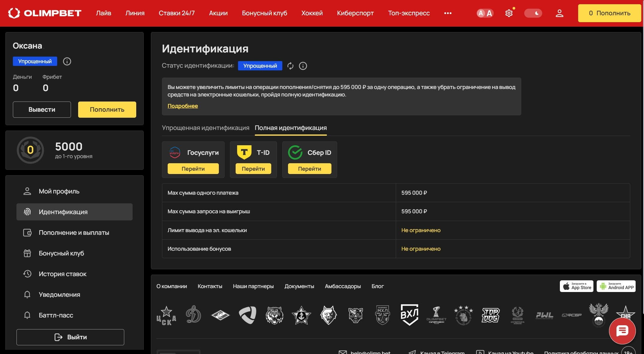Toggle font size with the AA icon

485,13
